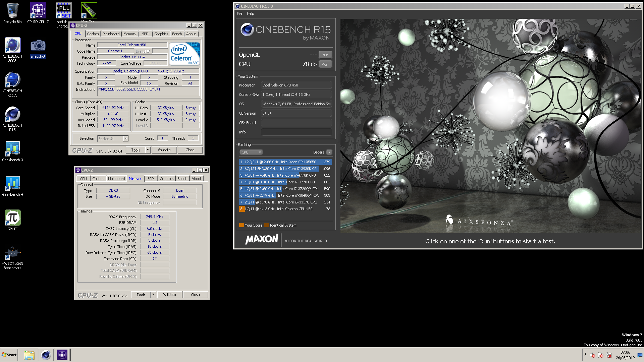Select ranking entry Core i5-3317U
This screenshot has width=644, height=362.
coord(285,202)
